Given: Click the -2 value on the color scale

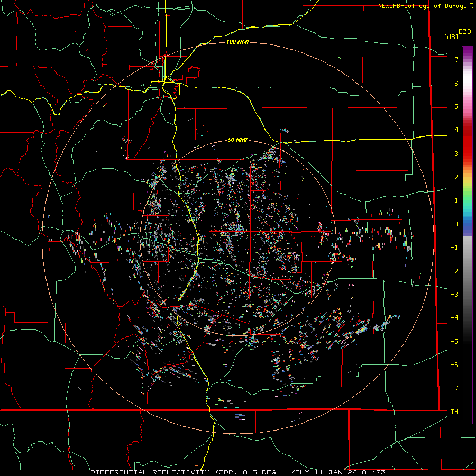Looking at the screenshot, I should click(x=454, y=271).
